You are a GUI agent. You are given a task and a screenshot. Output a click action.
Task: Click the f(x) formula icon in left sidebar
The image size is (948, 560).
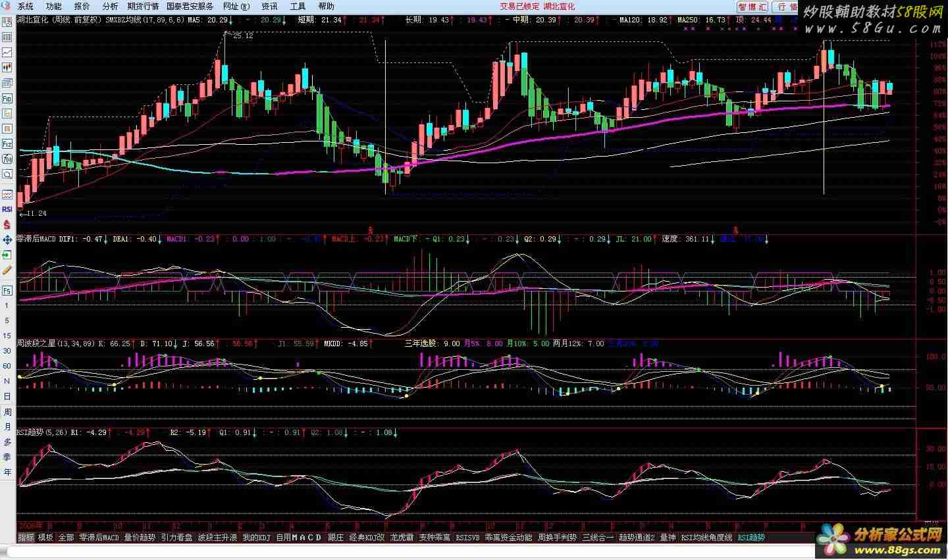click(7, 159)
